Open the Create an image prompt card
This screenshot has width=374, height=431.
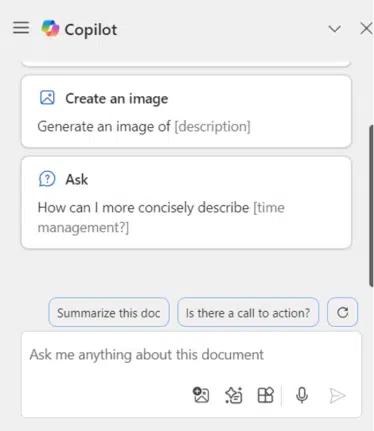186,111
